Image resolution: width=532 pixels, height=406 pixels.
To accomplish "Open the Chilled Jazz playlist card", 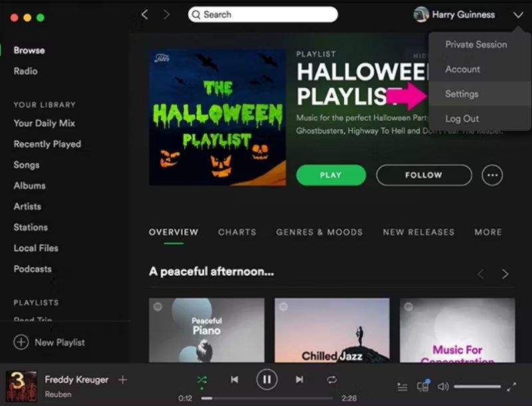I will pyautogui.click(x=332, y=330).
